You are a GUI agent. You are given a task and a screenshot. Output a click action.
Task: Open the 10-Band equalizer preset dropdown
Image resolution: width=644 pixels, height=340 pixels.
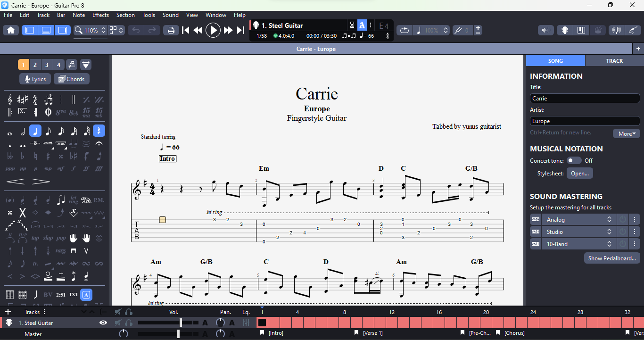(x=578, y=244)
